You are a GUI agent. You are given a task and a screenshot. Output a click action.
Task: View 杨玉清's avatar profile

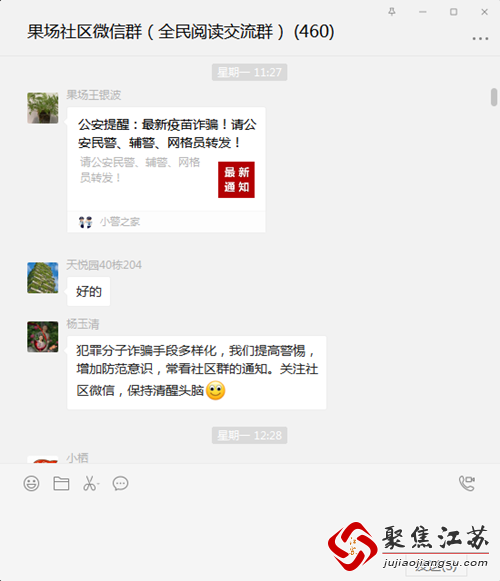43,336
